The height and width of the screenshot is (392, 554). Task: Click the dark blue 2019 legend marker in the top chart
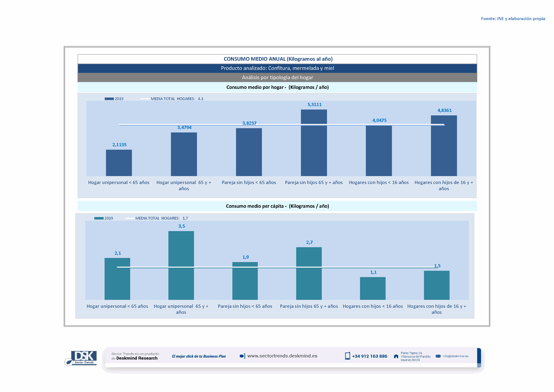[109, 99]
